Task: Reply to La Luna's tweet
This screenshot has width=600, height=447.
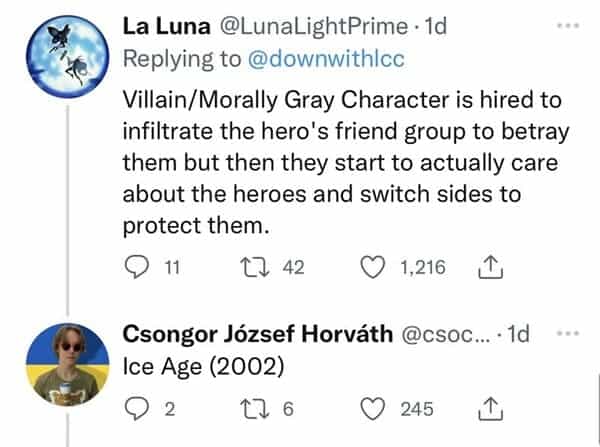Action: tap(133, 267)
